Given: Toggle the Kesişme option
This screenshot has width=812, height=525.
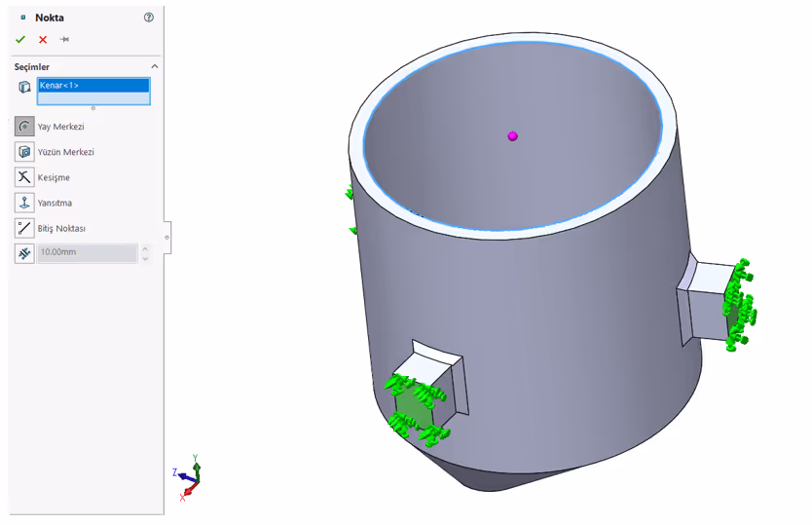Looking at the screenshot, I should pos(24,177).
